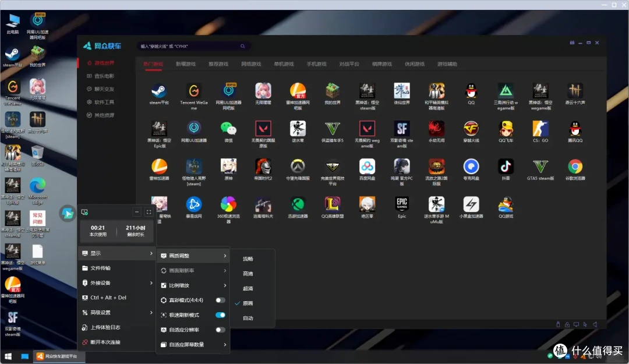Screen dimensions: 629x364
Task: Click 断开本次连接 to disconnect
Action: pyautogui.click(x=117, y=342)
